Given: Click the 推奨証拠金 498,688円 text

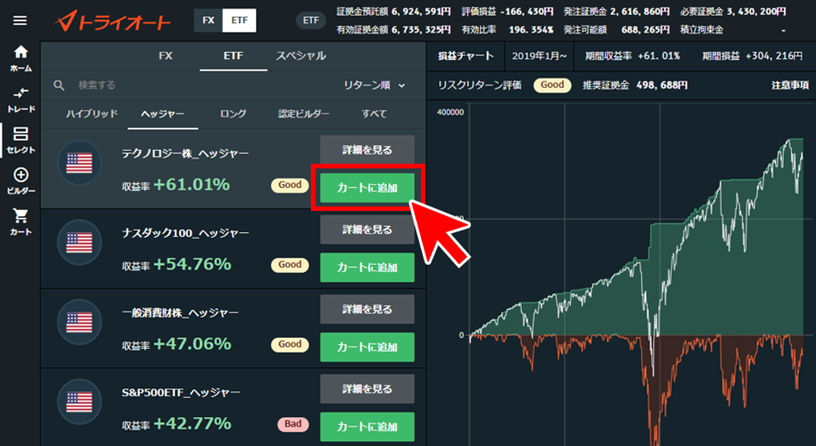Looking at the screenshot, I should click(635, 85).
